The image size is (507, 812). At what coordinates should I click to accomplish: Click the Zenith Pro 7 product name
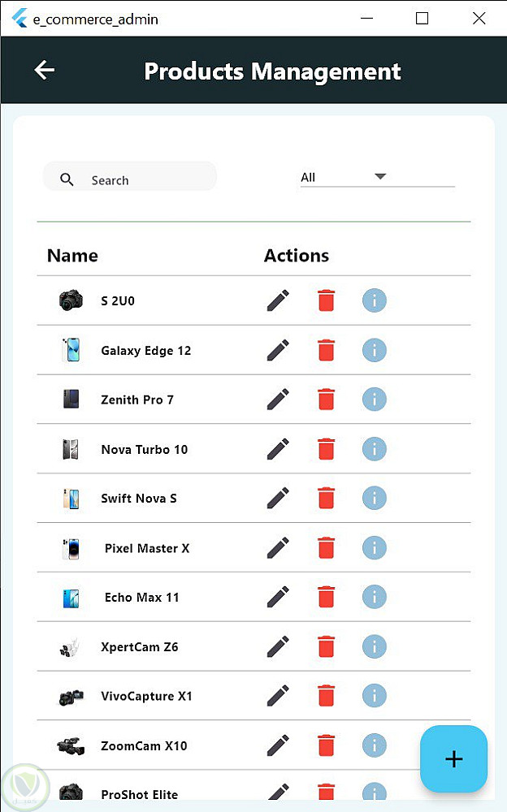click(x=137, y=400)
